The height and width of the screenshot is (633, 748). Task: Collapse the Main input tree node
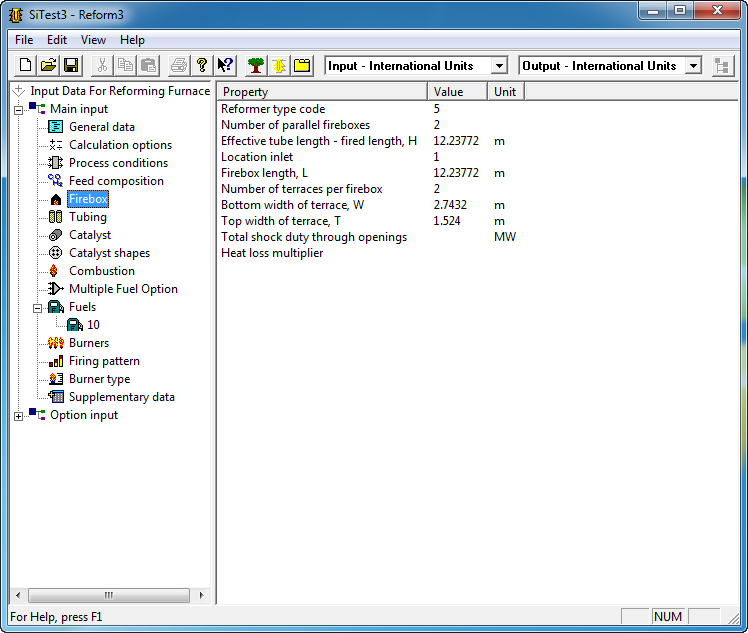click(x=18, y=110)
